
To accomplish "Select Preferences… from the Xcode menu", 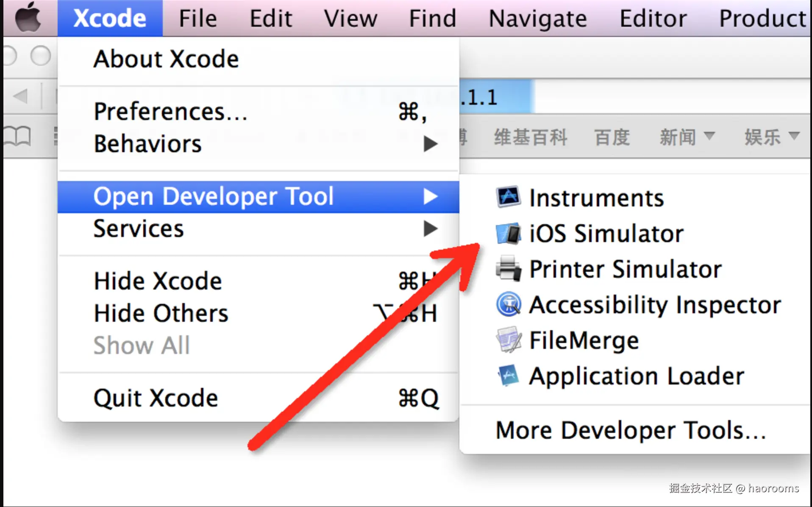I will pyautogui.click(x=170, y=112).
